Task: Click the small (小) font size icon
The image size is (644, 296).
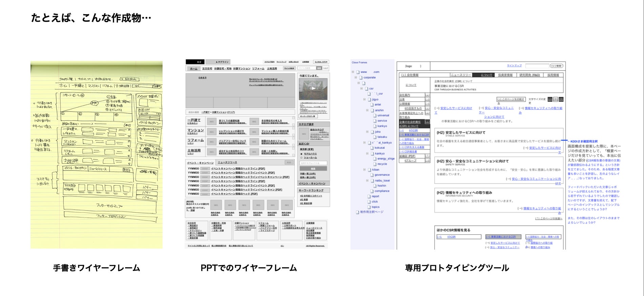Action: pos(550,99)
